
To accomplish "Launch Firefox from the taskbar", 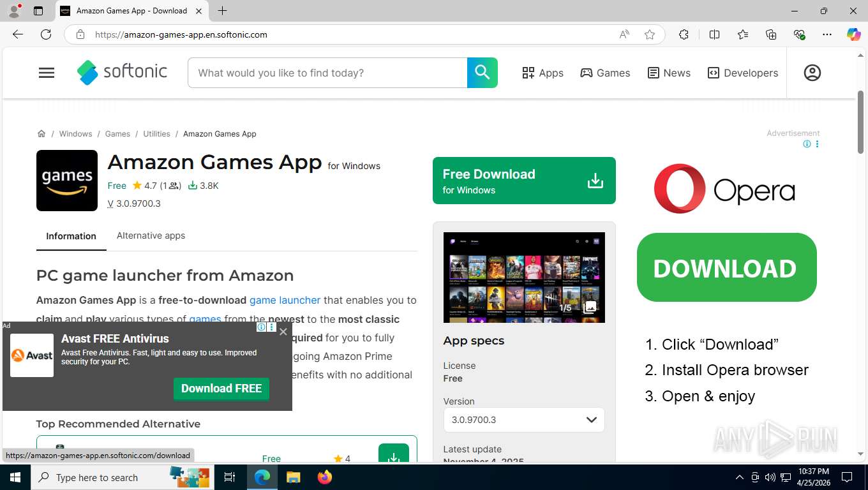I will [x=325, y=477].
